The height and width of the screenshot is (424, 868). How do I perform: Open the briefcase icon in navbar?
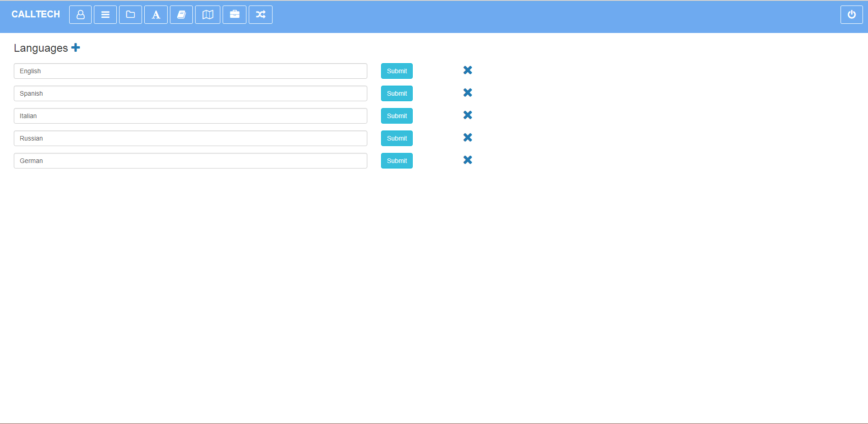coord(235,15)
